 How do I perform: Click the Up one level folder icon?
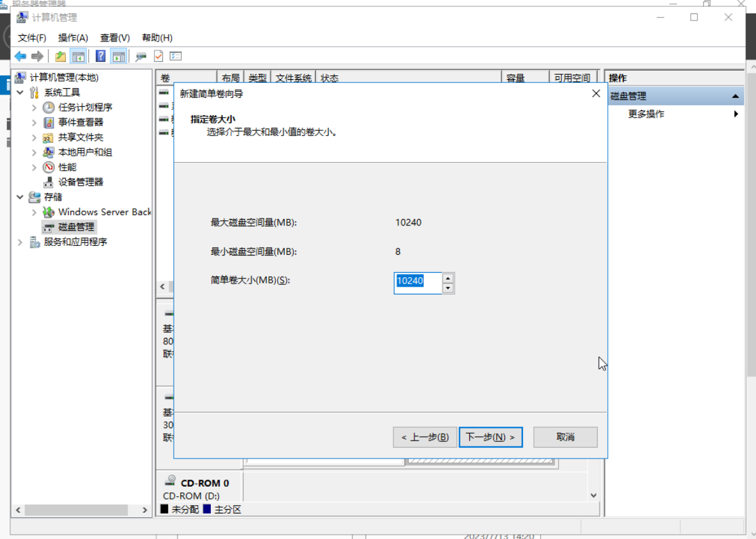(x=60, y=56)
